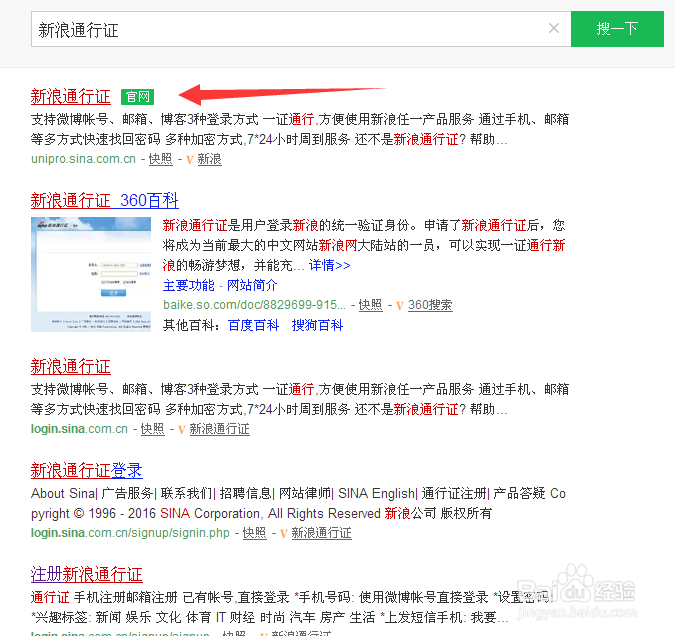Click the 详情>> link
This screenshot has height=636, width=675.
[330, 265]
